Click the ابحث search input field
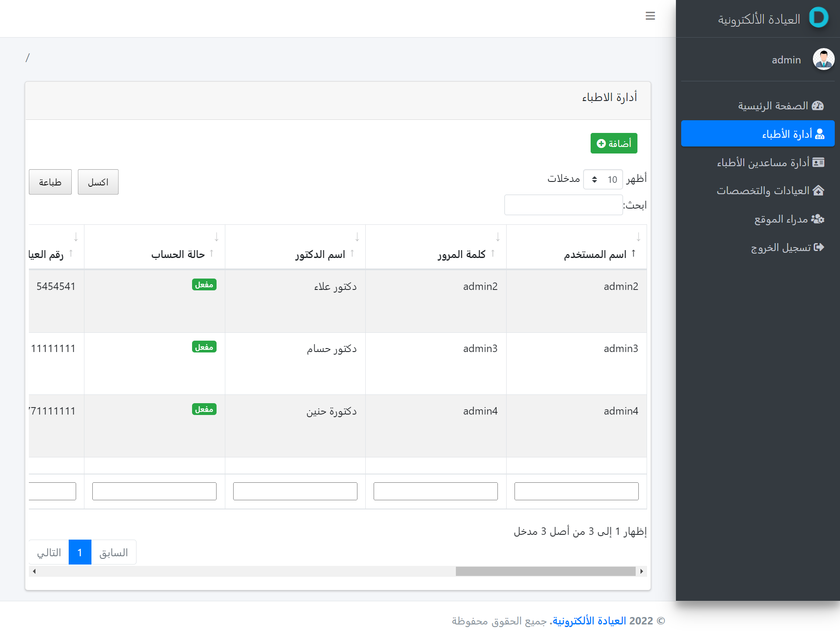This screenshot has height=638, width=840. coord(563,205)
